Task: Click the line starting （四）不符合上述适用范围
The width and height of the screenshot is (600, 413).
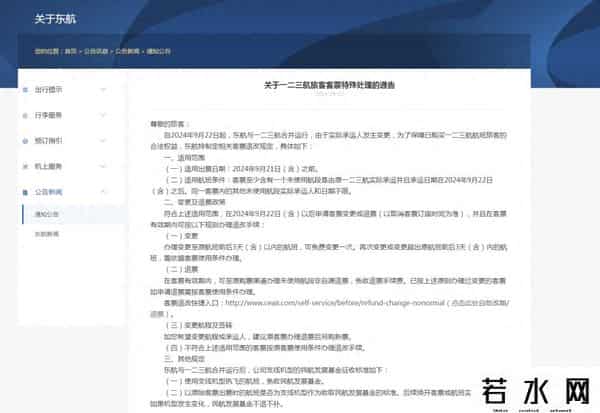Action: [266, 348]
